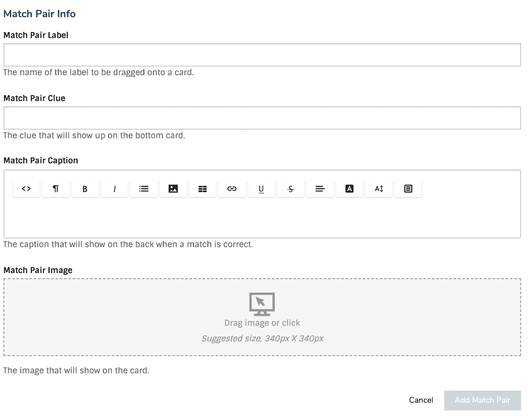Click the Cancel button
528x420 pixels.
click(420, 400)
